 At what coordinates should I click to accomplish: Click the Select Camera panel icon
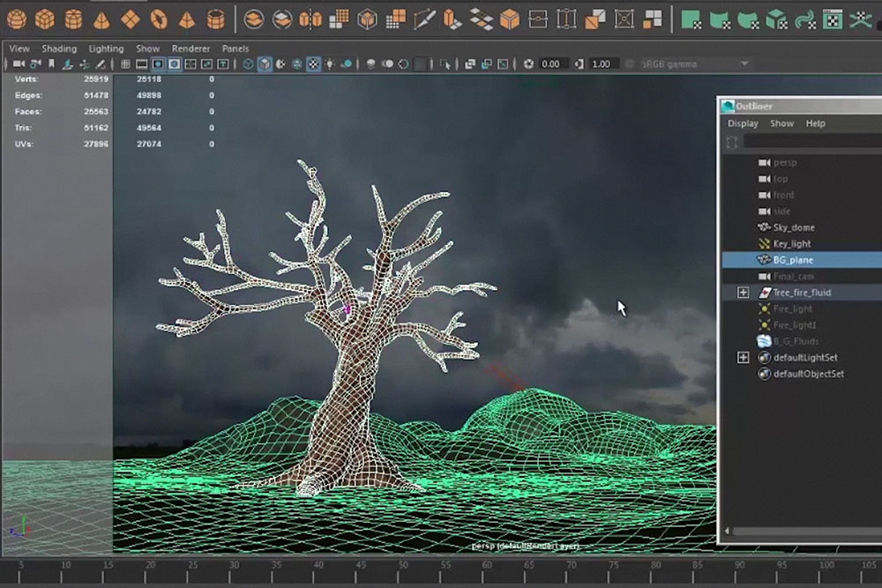coord(19,64)
